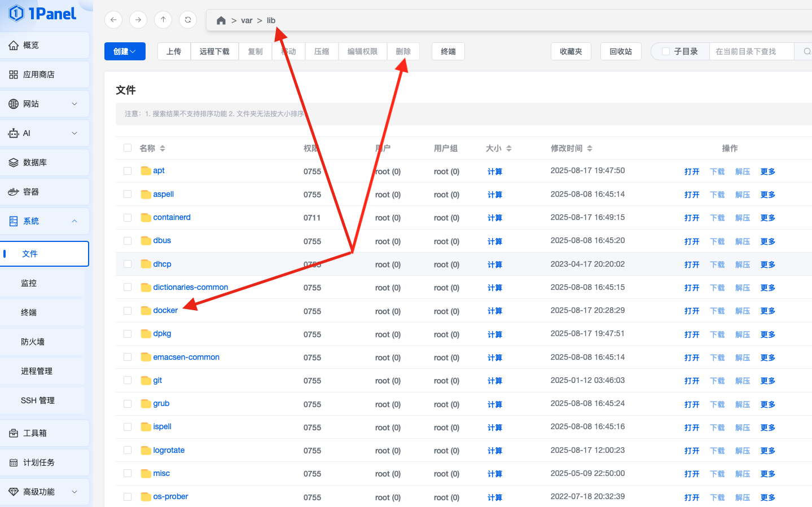The height and width of the screenshot is (507, 812).
Task: Select the apt folder checkbox
Action: point(128,171)
